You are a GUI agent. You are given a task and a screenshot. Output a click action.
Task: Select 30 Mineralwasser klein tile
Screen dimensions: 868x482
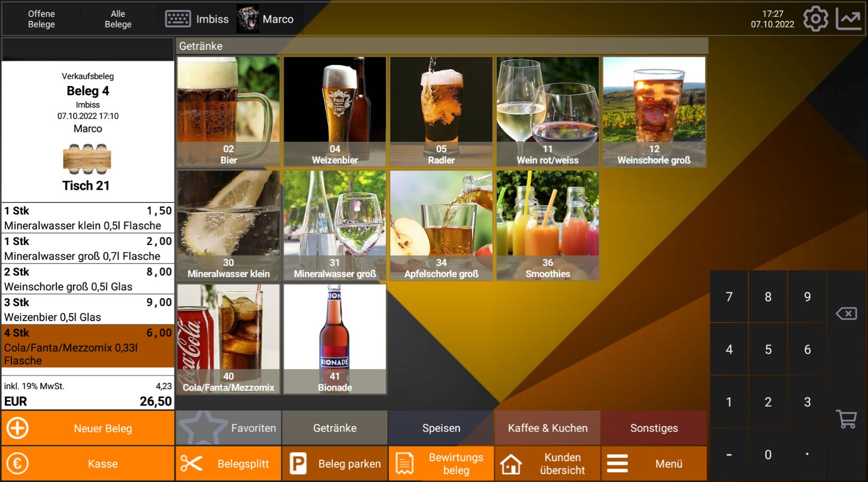click(x=229, y=226)
